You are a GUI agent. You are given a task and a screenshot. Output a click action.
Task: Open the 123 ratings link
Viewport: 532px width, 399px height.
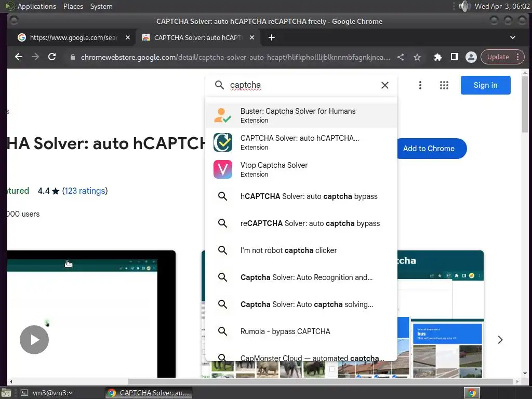[x=85, y=191]
